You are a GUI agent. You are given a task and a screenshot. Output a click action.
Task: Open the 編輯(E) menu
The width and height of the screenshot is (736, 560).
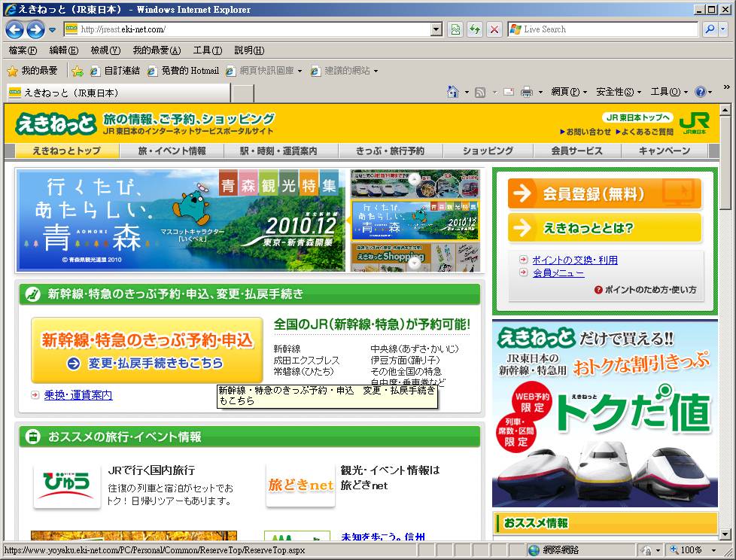(x=63, y=50)
